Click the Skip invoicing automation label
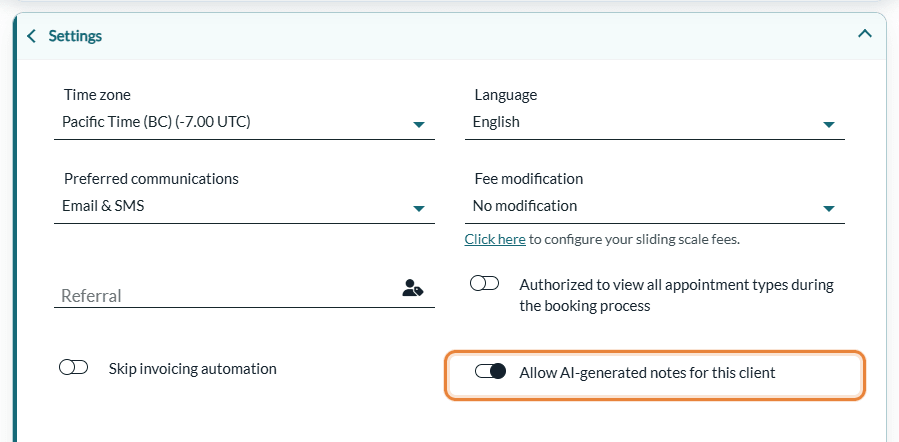The image size is (899, 442). (x=193, y=369)
